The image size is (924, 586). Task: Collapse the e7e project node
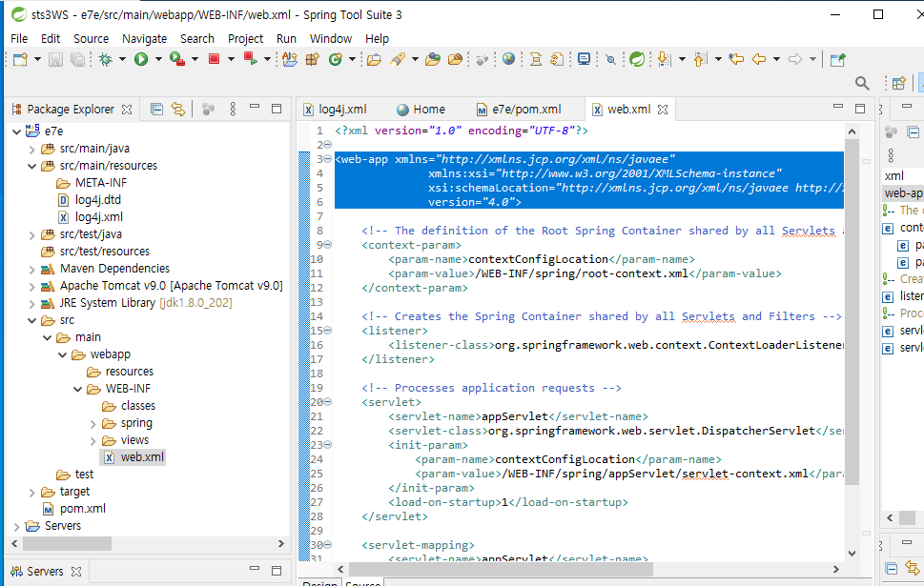pos(16,131)
